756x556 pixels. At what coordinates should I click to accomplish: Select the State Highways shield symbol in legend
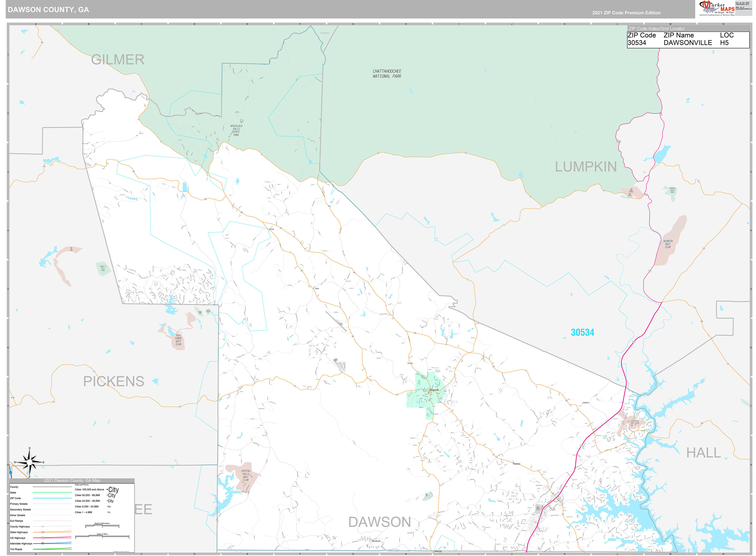pyautogui.click(x=43, y=532)
